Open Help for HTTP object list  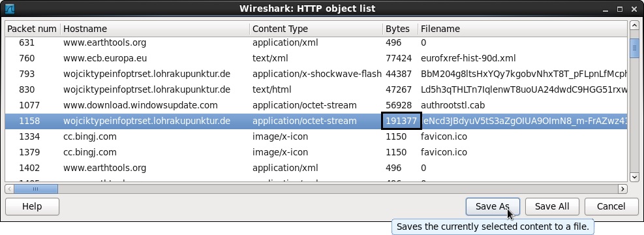click(32, 206)
